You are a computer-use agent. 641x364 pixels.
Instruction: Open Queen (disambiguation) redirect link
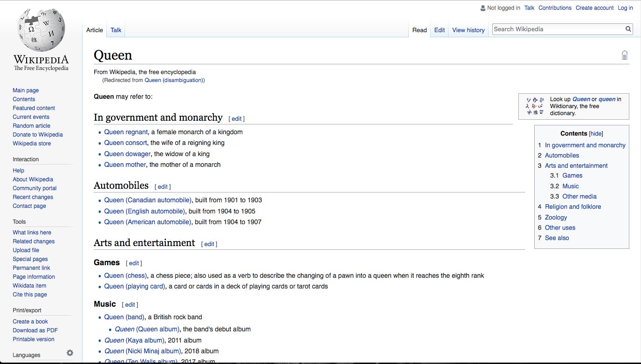[x=174, y=80]
